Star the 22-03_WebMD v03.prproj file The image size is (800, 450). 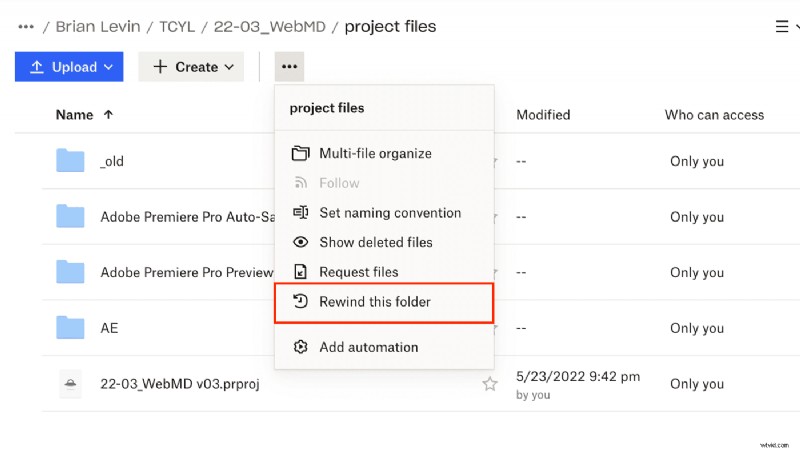pyautogui.click(x=490, y=384)
